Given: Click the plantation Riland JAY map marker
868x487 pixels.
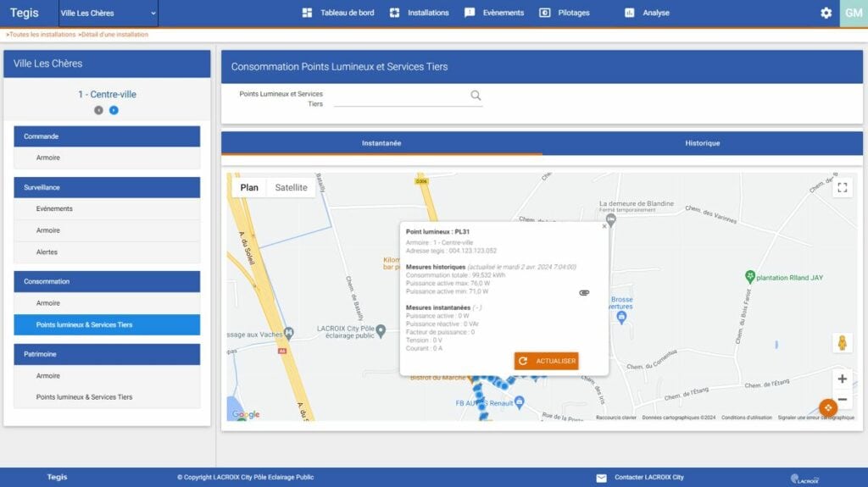Looking at the screenshot, I should coord(750,276).
